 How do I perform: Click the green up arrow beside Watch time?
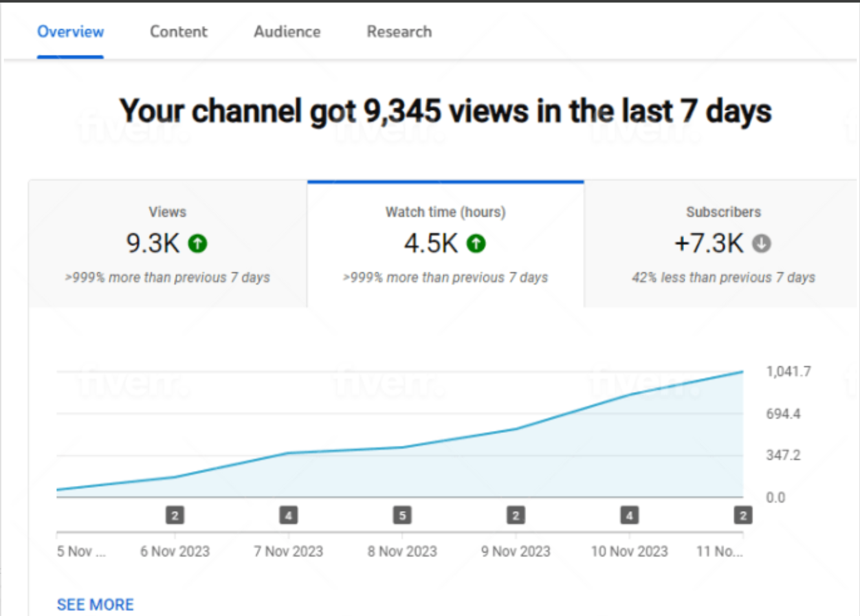point(476,244)
